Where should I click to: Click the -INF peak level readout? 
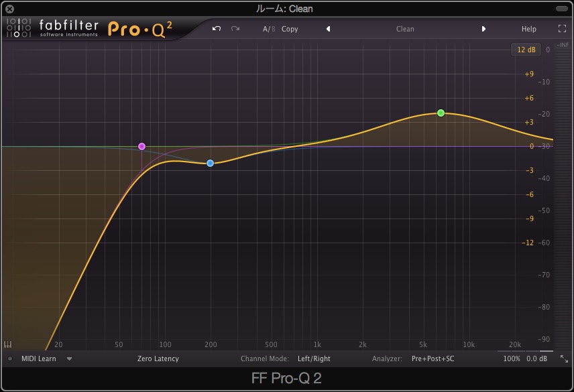[x=563, y=45]
